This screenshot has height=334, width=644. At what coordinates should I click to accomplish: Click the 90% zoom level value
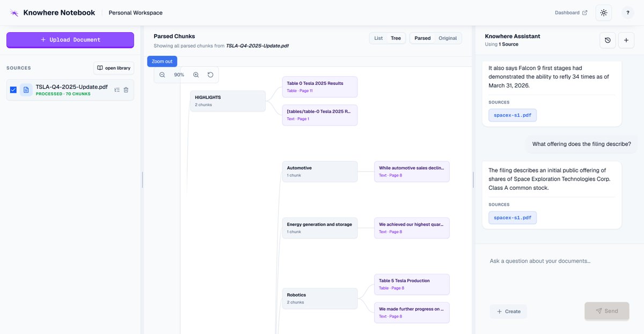tap(179, 75)
